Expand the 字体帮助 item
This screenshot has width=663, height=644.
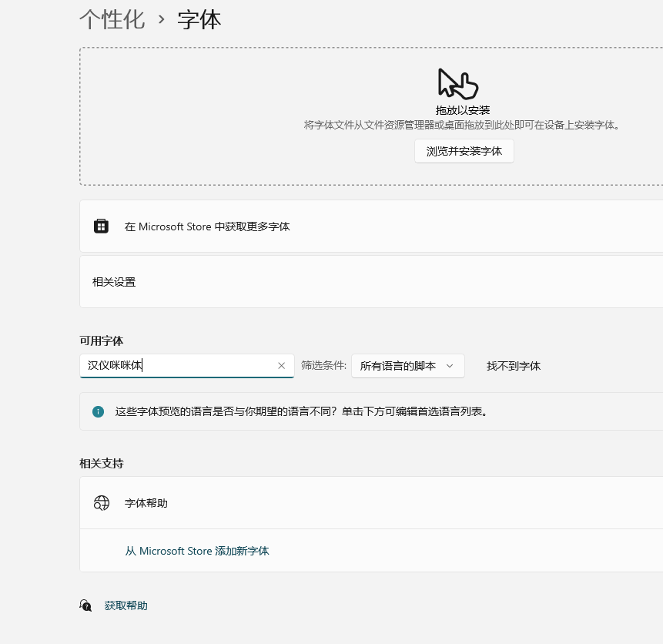[370, 502]
